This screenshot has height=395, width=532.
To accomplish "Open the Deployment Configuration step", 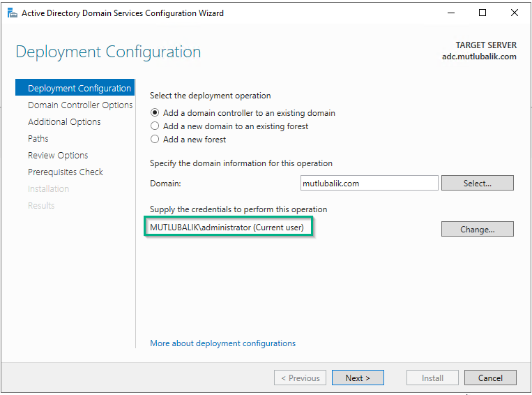I will click(75, 88).
